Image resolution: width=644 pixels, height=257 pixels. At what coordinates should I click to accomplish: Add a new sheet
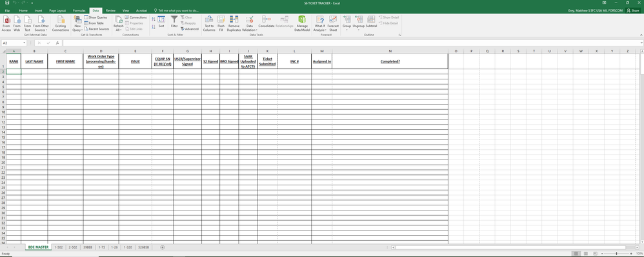click(163, 247)
